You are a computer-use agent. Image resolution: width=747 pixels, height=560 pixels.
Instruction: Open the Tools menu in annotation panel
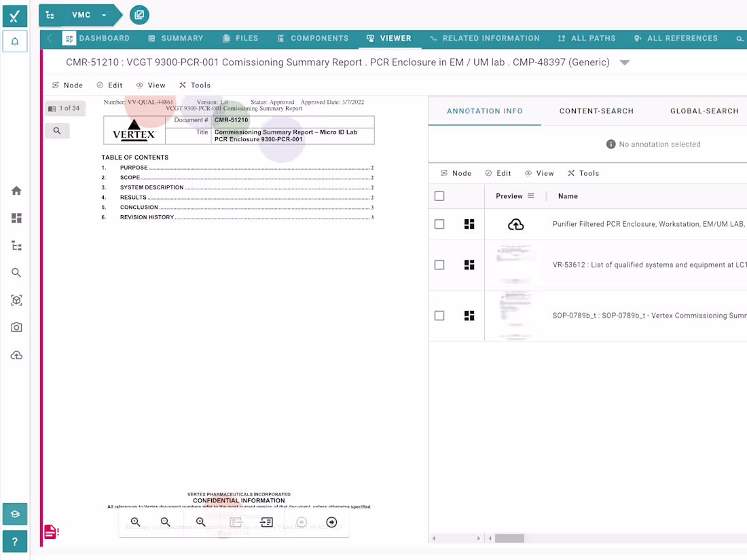pos(583,173)
